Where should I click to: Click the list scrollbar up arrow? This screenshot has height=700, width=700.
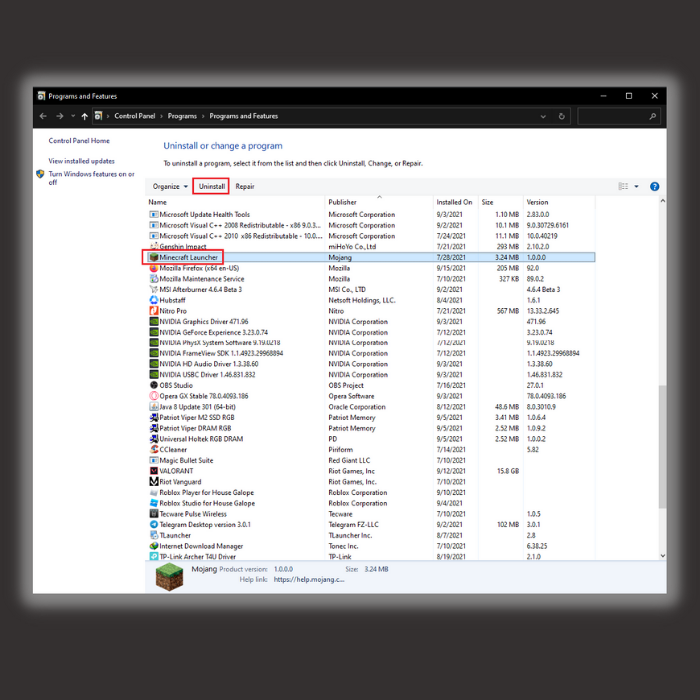click(x=662, y=201)
